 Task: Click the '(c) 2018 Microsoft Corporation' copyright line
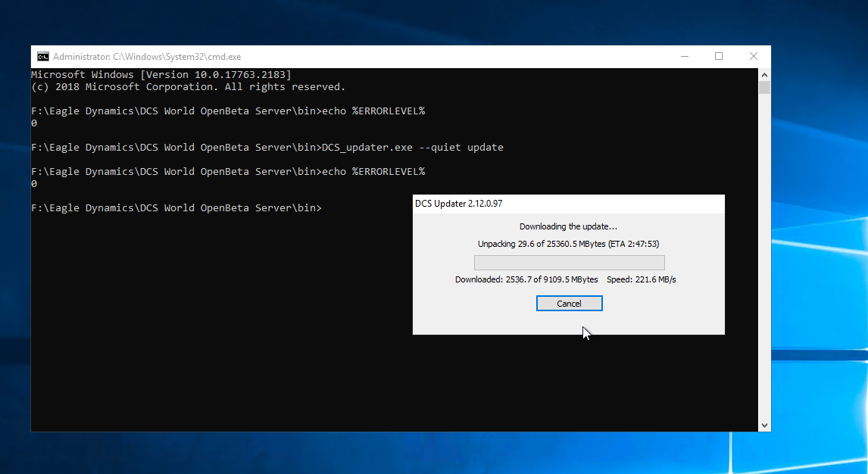(188, 87)
